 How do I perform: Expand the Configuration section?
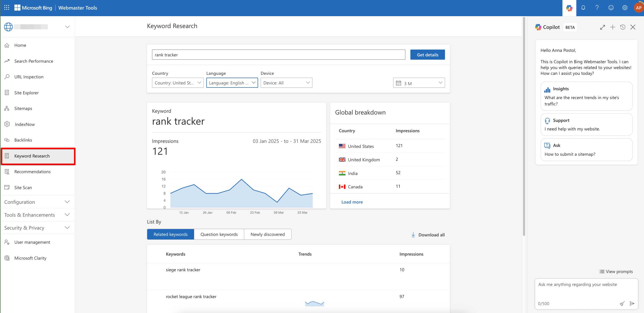tap(37, 202)
